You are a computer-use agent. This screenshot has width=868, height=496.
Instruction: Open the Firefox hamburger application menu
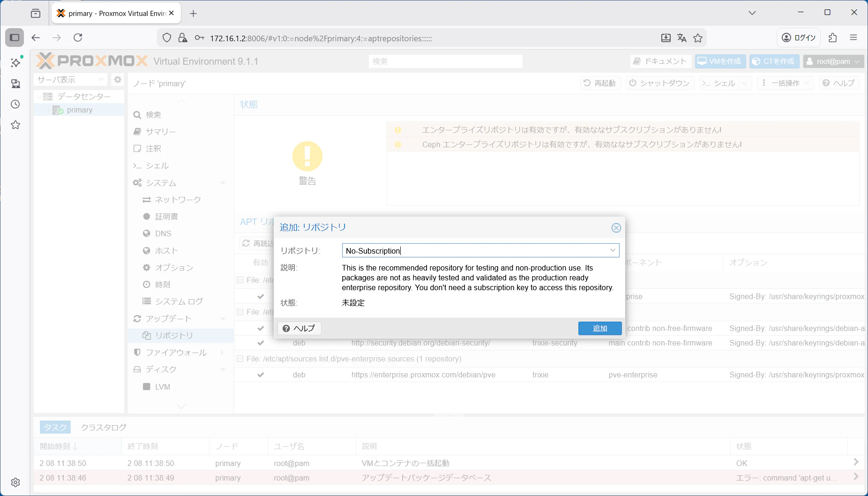click(x=853, y=38)
